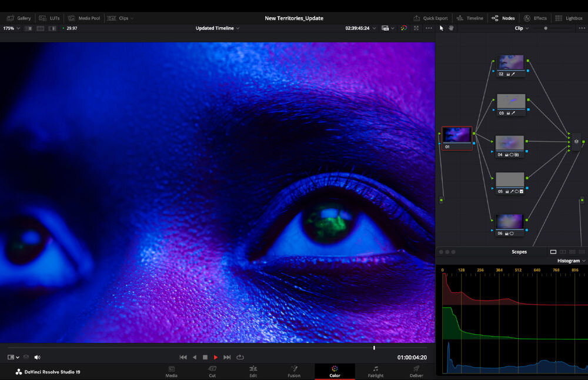Open the Effects library

click(536, 18)
